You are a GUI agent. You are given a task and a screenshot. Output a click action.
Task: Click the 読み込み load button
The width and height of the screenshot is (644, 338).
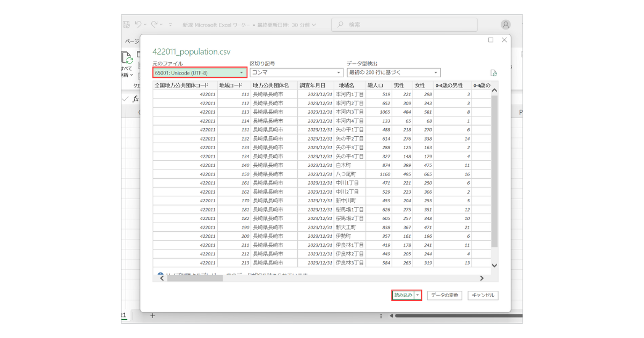coord(403,295)
